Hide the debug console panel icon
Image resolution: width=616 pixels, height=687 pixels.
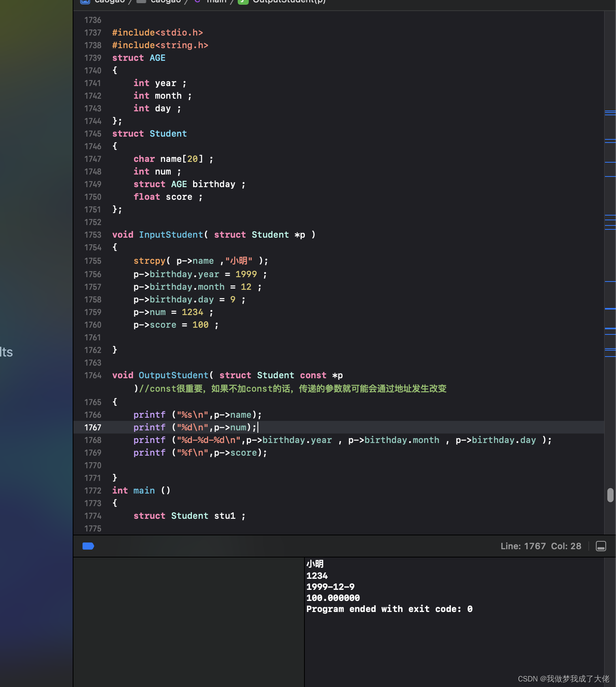(x=601, y=546)
